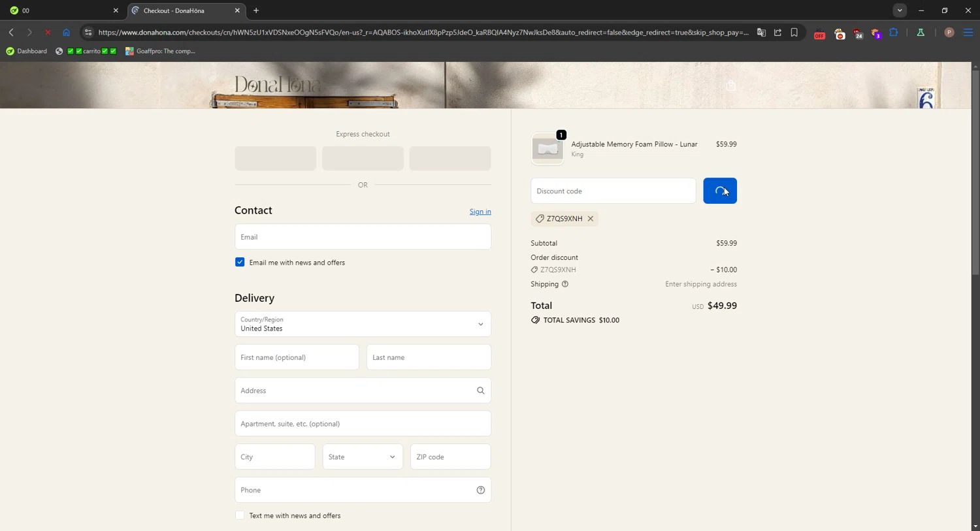The height and width of the screenshot is (531, 980).
Task: Focus the Apartment, suite, etc. field
Action: pyautogui.click(x=363, y=424)
